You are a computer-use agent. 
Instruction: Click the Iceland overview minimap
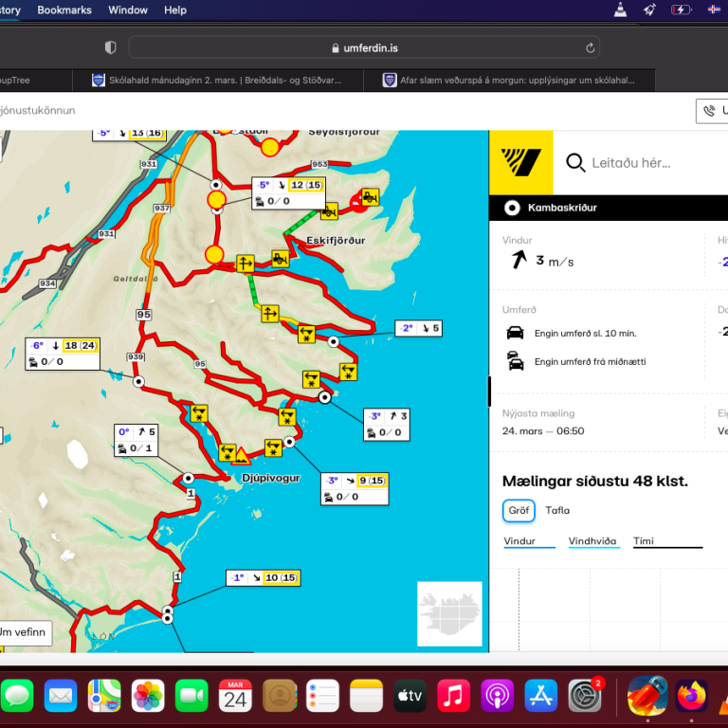(x=449, y=613)
